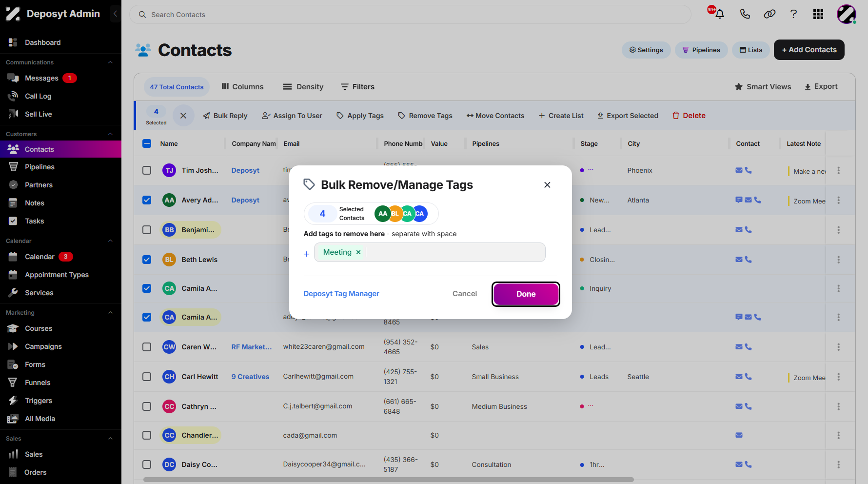Collapse the Marketing sidebar section
Viewport: 868px width, 484px height.
110,313
